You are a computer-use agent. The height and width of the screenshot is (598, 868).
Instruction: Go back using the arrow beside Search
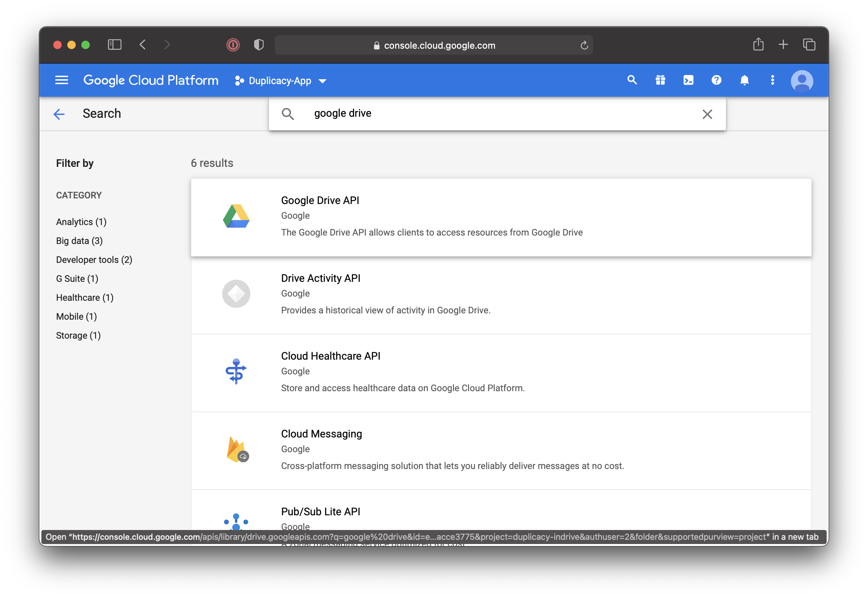pyautogui.click(x=59, y=114)
